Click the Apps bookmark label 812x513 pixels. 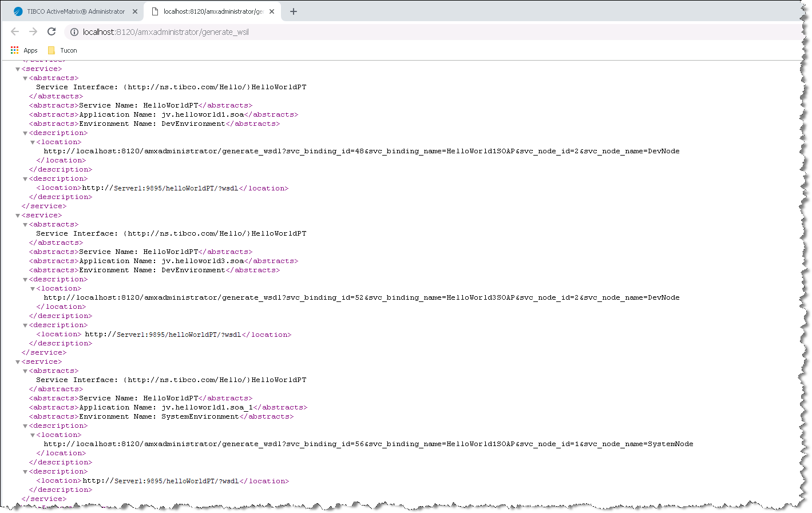30,50
